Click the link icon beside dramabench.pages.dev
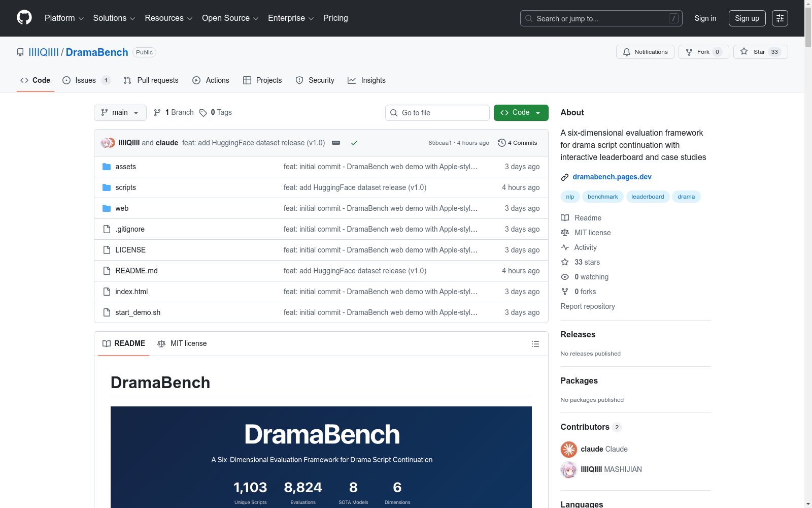The width and height of the screenshot is (812, 508). [x=565, y=177]
